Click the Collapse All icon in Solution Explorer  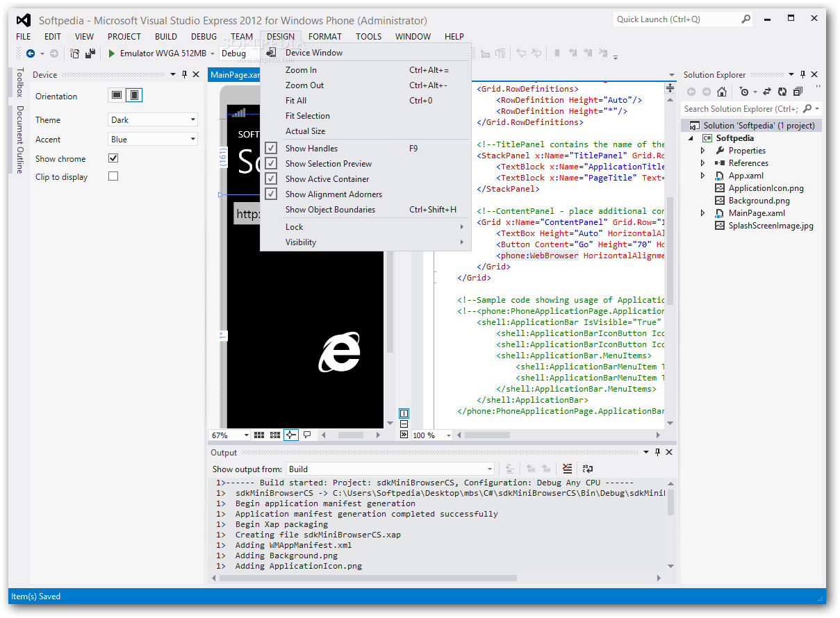[x=798, y=92]
